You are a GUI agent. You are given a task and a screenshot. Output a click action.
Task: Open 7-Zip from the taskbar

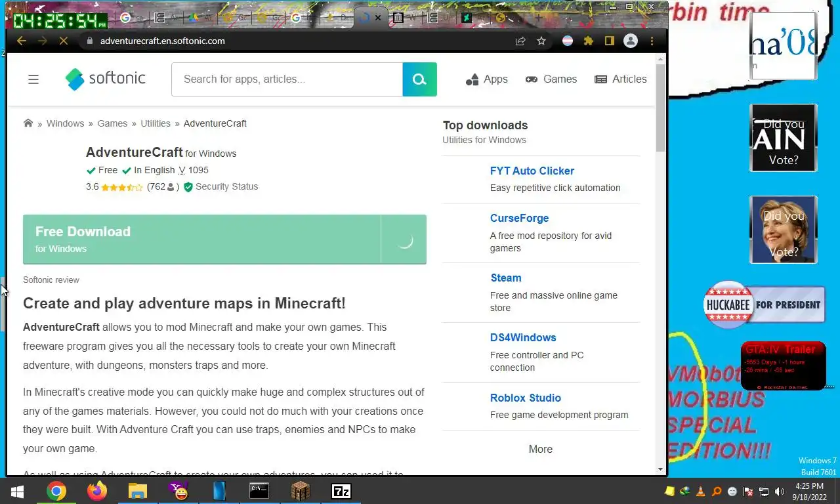coord(341,491)
